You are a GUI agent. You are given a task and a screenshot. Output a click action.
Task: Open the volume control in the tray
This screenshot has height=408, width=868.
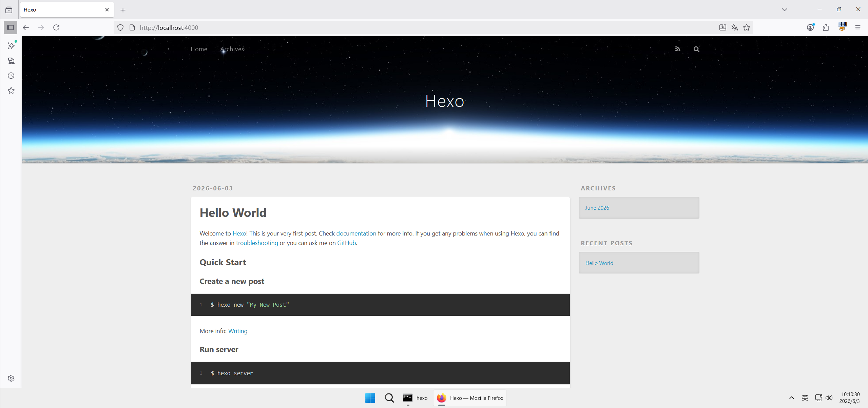[x=829, y=398]
